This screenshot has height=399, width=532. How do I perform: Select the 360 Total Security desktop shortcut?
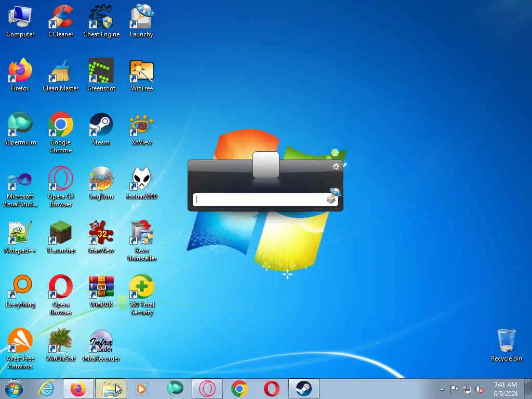[141, 295]
